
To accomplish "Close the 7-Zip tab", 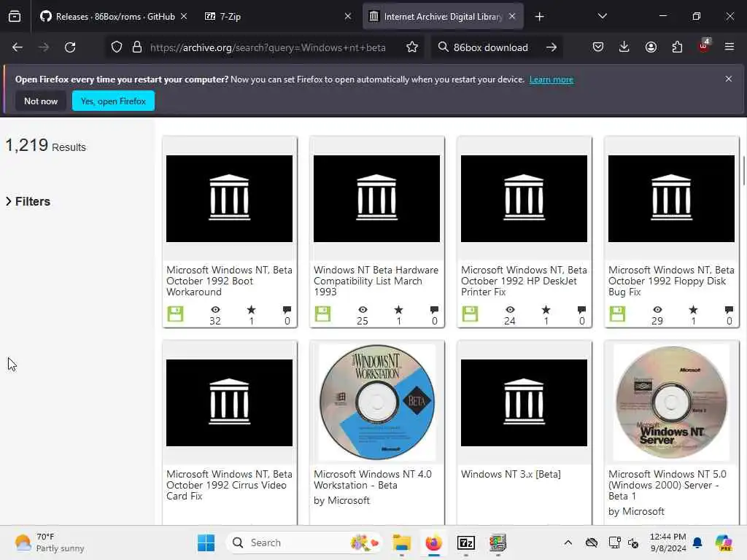I will 348,16.
